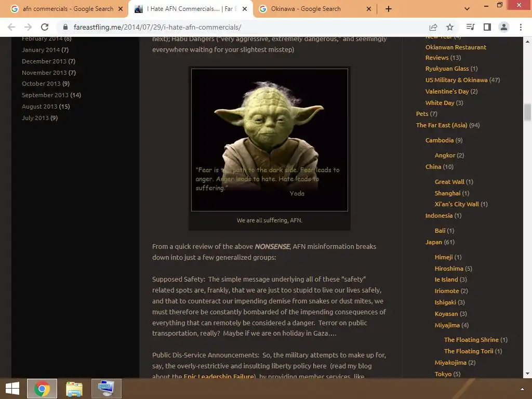Viewport: 532px width, 399px height.
Task: Open White Day category
Action: point(440,103)
